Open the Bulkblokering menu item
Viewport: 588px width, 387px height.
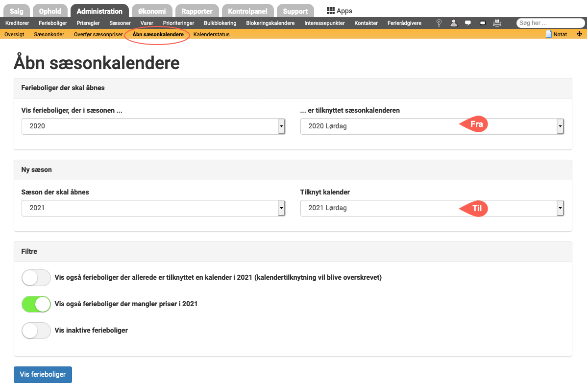(220, 23)
